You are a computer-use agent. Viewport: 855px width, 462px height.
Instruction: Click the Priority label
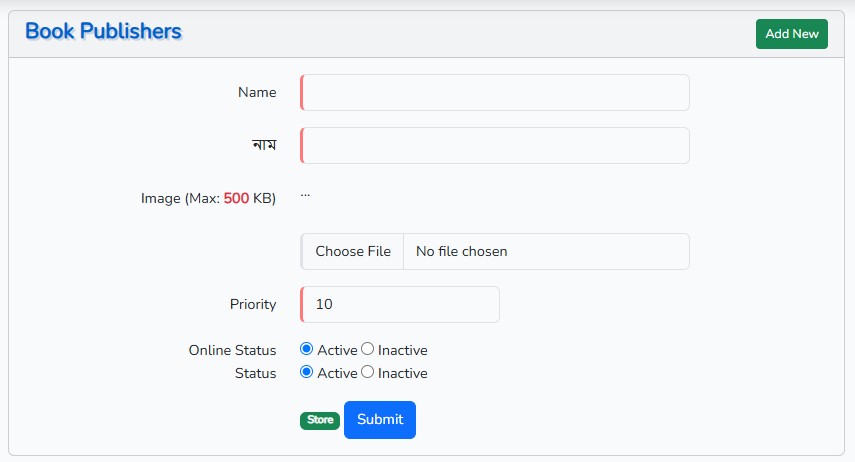(x=253, y=304)
